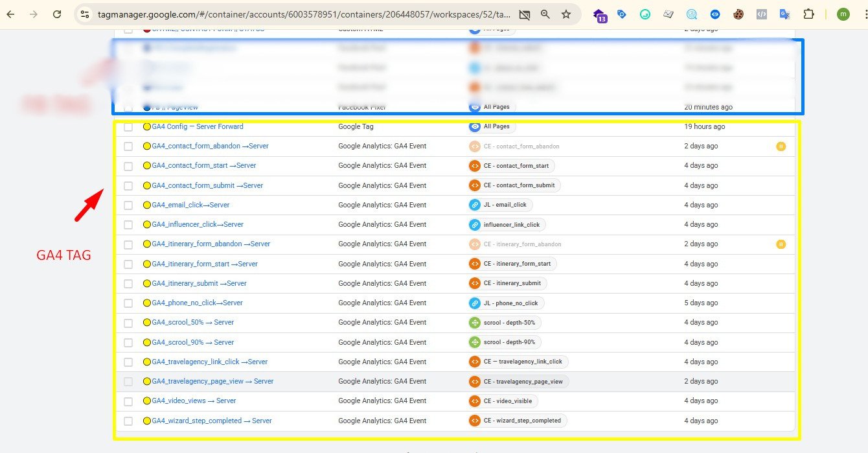Image resolution: width=868 pixels, height=453 pixels.
Task: Open the GA4_itinerary_form_start →Server tag
Action: (205, 264)
